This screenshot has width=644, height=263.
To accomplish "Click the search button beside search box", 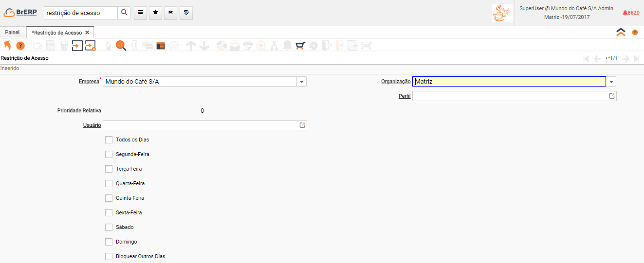I will pyautogui.click(x=124, y=13).
